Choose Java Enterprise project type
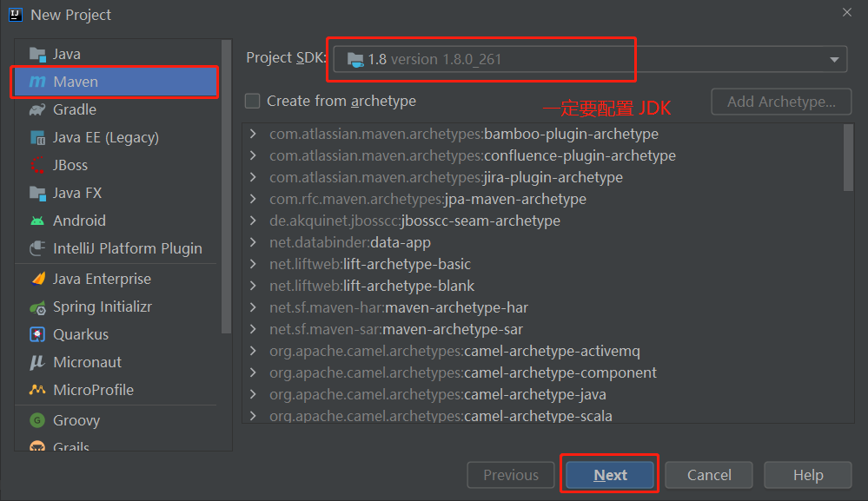 pos(116,279)
